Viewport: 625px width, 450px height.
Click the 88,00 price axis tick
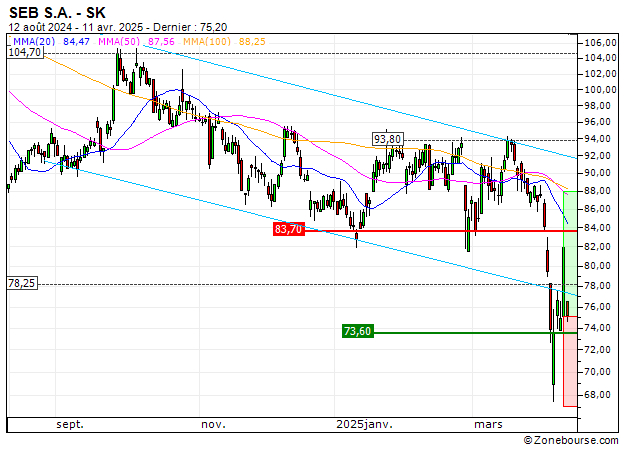597,191
